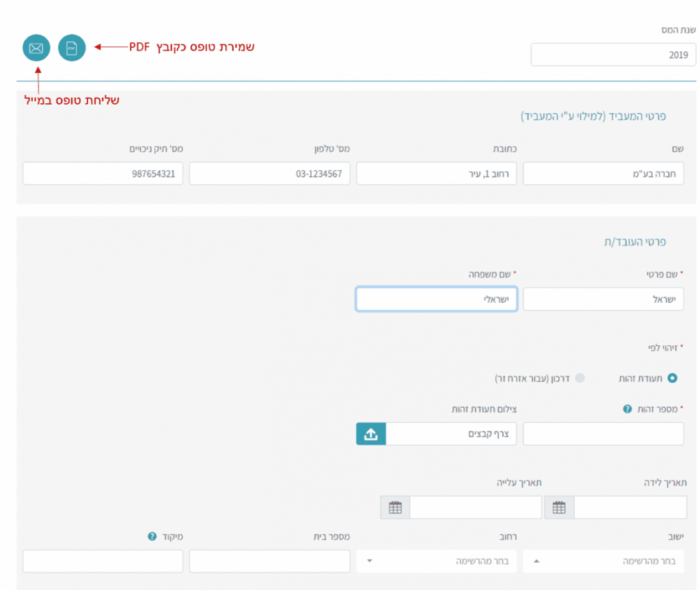This screenshot has height=590, width=700.
Task: Click the send form by email icon
Action: coord(36,48)
